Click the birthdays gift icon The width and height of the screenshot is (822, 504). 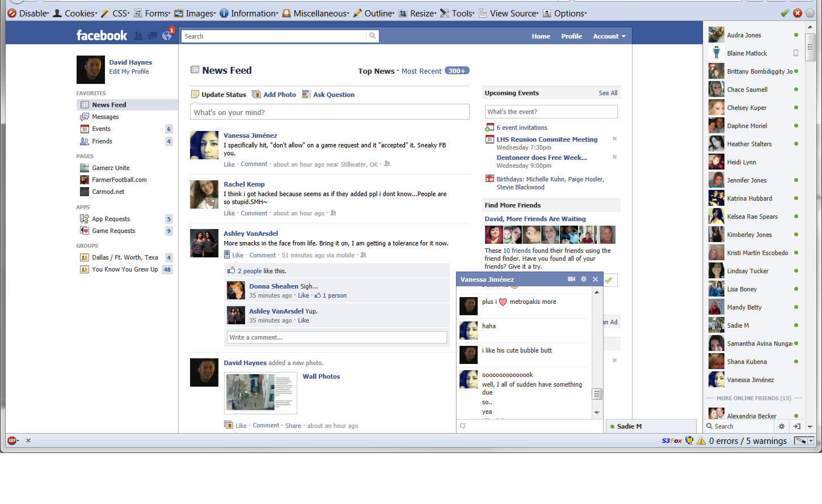(490, 179)
